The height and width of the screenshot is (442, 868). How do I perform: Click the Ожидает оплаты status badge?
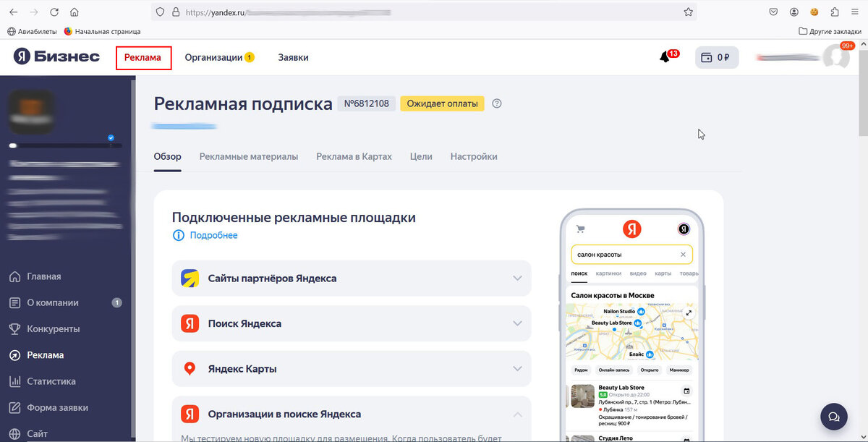point(441,103)
